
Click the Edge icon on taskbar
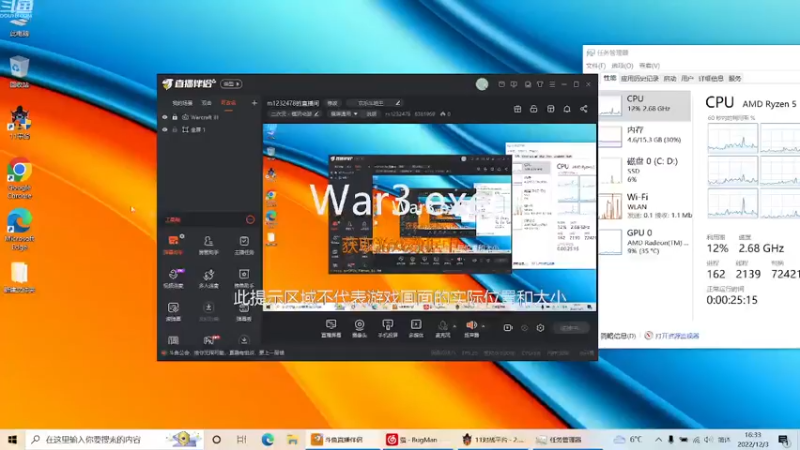(267, 439)
